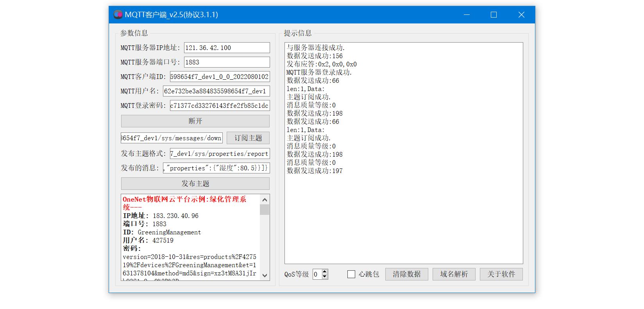Viewport: 644px width, 309px height.
Task: Focus the MQTT用户名 input field
Action: click(216, 91)
